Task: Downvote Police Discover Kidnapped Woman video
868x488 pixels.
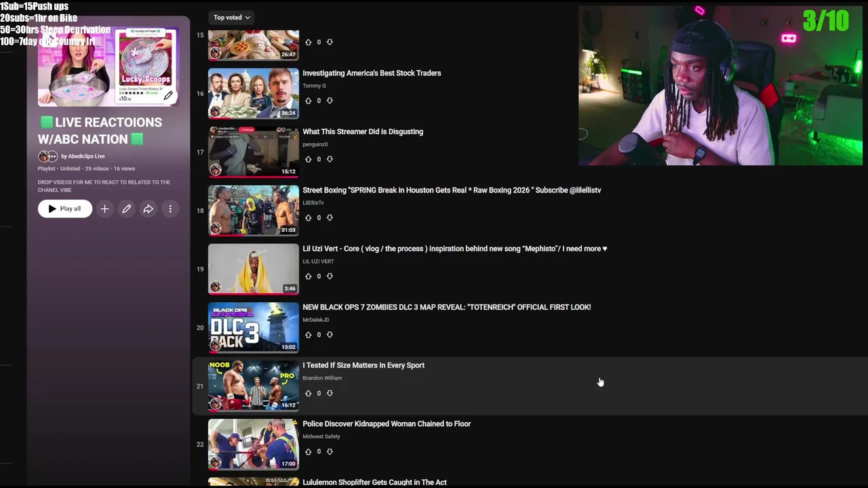Action: coord(330,451)
